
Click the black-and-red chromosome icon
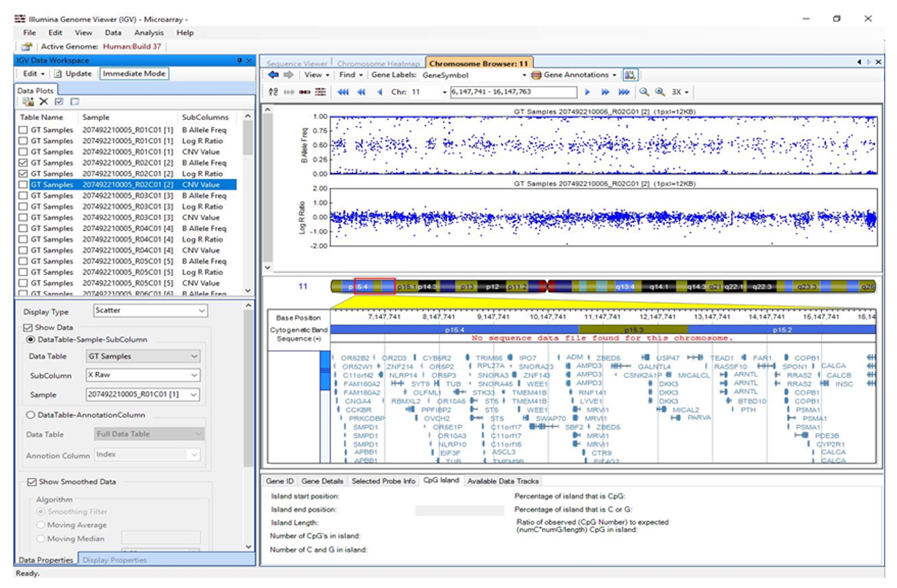304,92
